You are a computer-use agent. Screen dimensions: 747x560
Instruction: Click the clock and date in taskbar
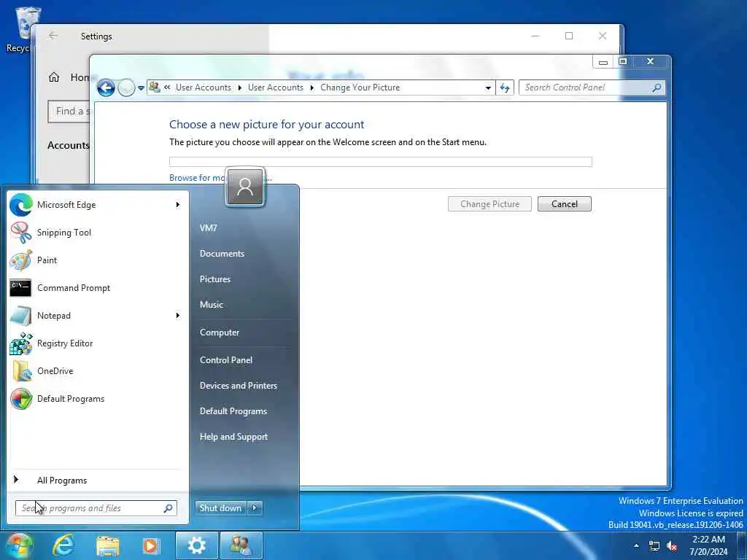[709, 545]
